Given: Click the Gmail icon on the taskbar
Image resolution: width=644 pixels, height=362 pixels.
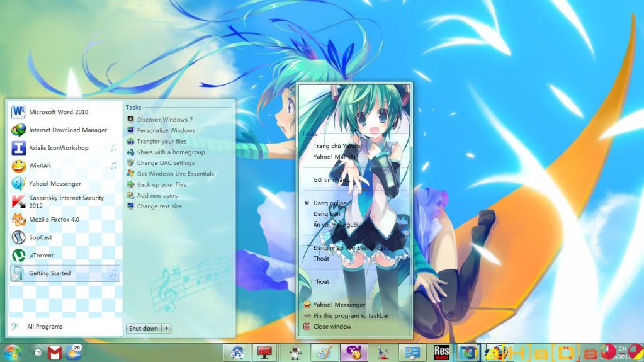Looking at the screenshot, I should [55, 353].
